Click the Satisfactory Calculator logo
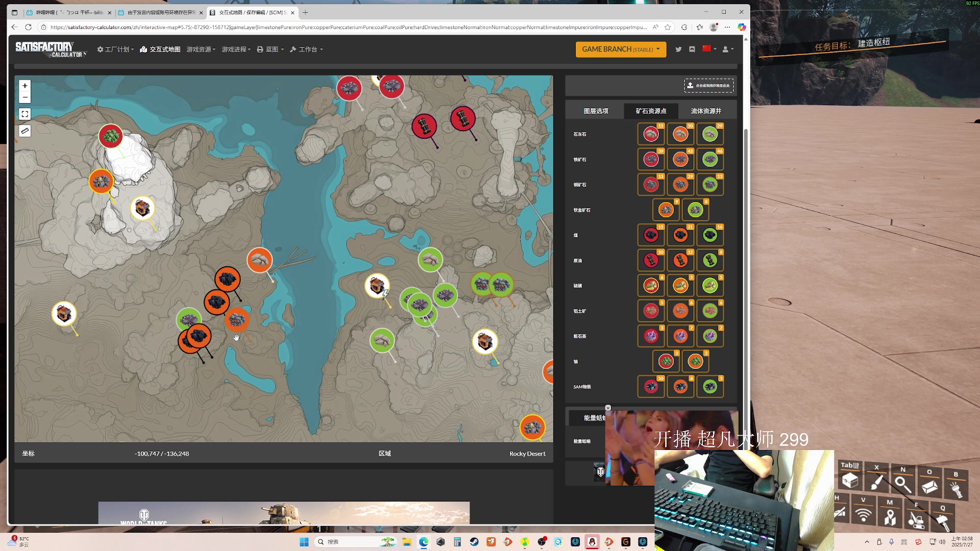This screenshot has width=980, height=551. (51, 49)
